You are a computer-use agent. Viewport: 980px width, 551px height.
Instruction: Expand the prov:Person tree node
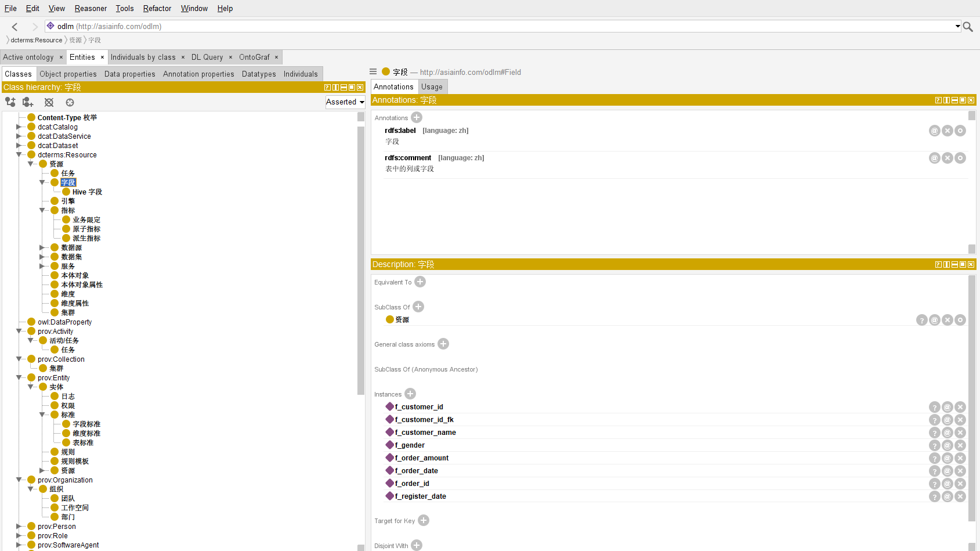click(19, 527)
